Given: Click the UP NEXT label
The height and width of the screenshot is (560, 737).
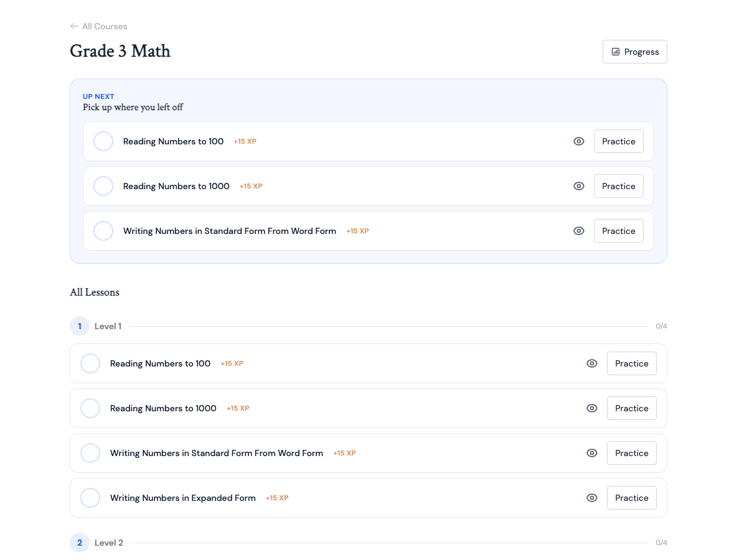Looking at the screenshot, I should [98, 96].
